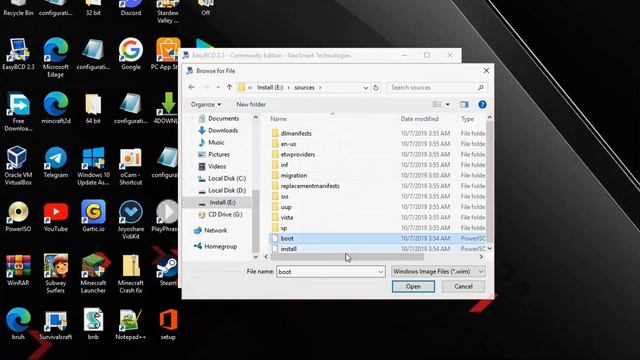The width and height of the screenshot is (640, 360).
Task: Click the New folder button
Action: 251,104
